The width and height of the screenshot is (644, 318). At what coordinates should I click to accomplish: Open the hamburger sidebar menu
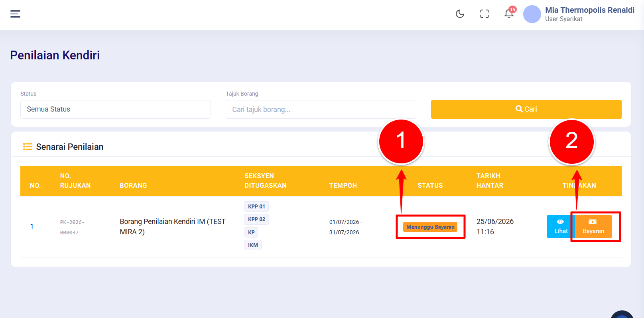tap(15, 14)
